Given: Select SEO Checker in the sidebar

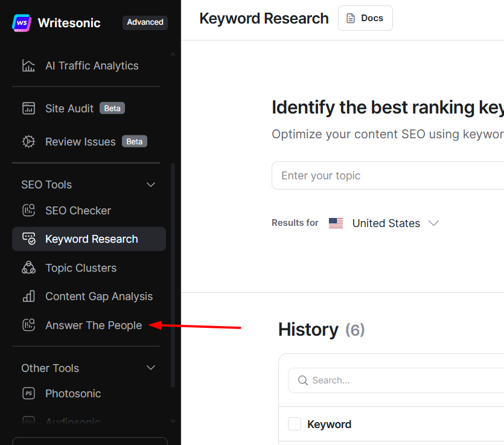Looking at the screenshot, I should (x=89, y=211).
